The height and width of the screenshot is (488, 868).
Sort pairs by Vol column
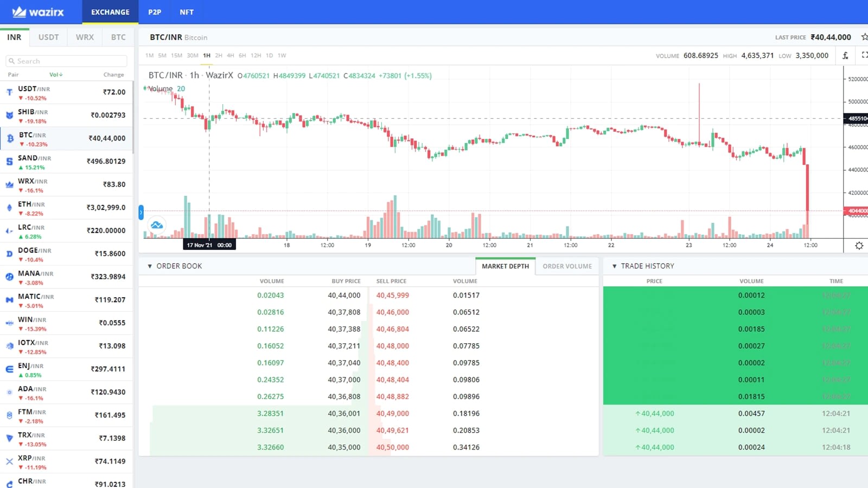pyautogui.click(x=56, y=75)
